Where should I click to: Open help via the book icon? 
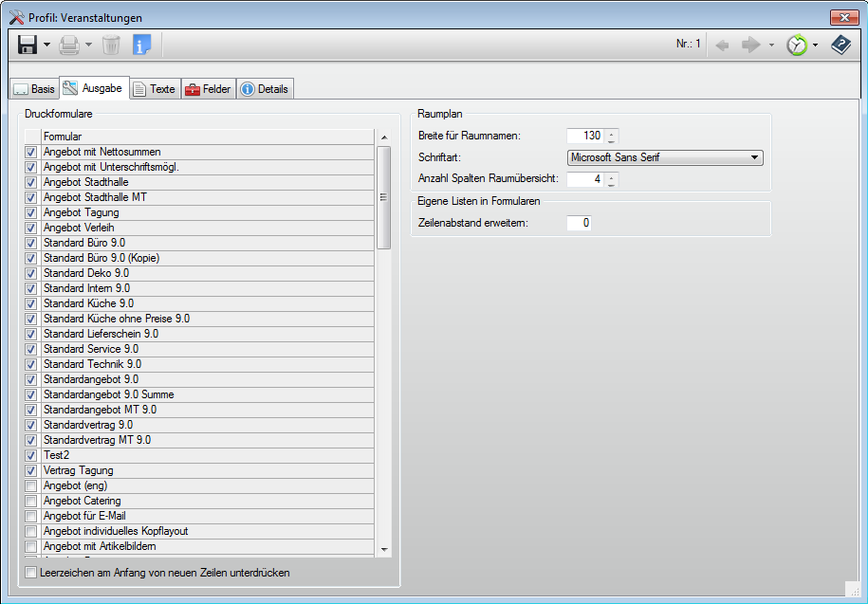pos(840,45)
